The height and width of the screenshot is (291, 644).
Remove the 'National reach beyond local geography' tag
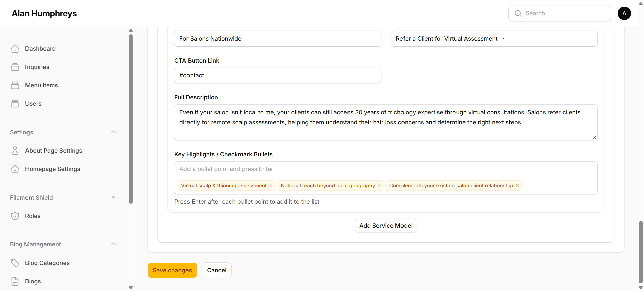tap(379, 186)
